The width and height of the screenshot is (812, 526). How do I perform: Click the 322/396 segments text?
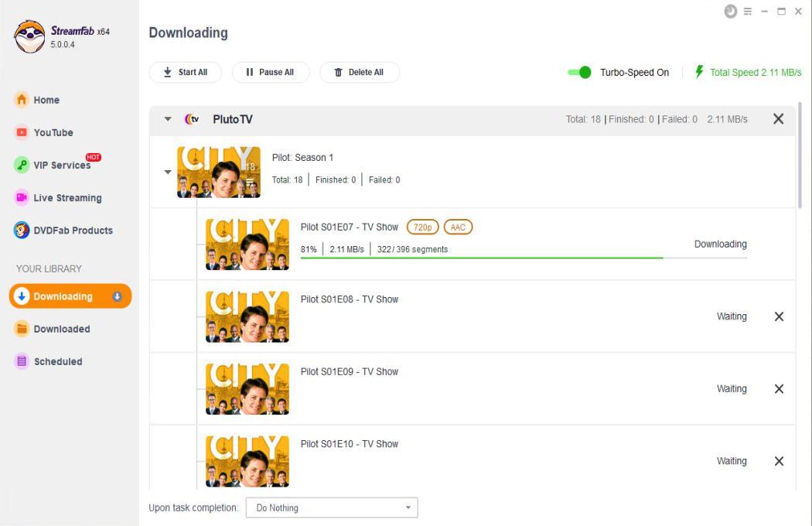click(x=412, y=249)
